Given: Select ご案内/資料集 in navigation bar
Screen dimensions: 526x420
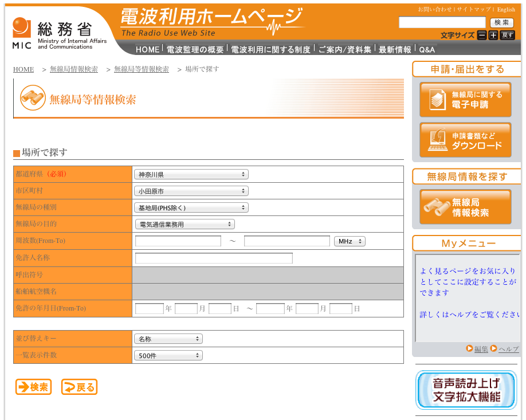Looking at the screenshot, I should 345,50.
